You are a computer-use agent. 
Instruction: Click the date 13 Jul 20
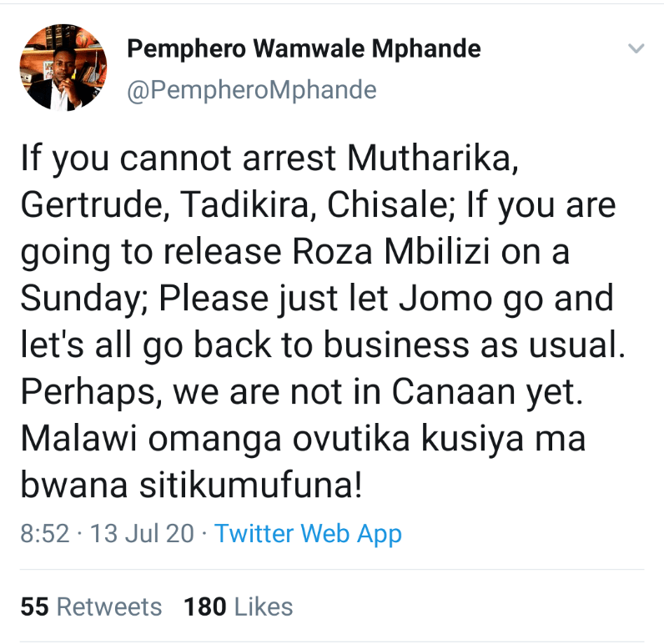143,534
